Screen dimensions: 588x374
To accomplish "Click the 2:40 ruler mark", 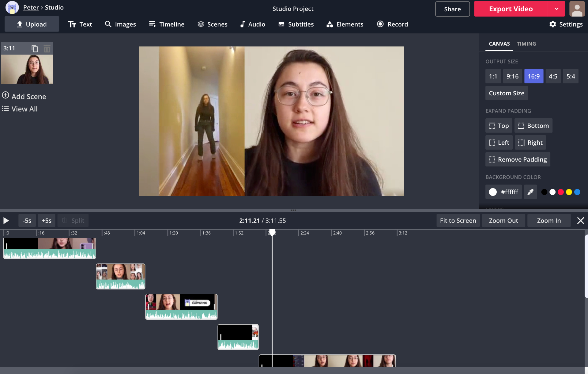I will coord(337,233).
